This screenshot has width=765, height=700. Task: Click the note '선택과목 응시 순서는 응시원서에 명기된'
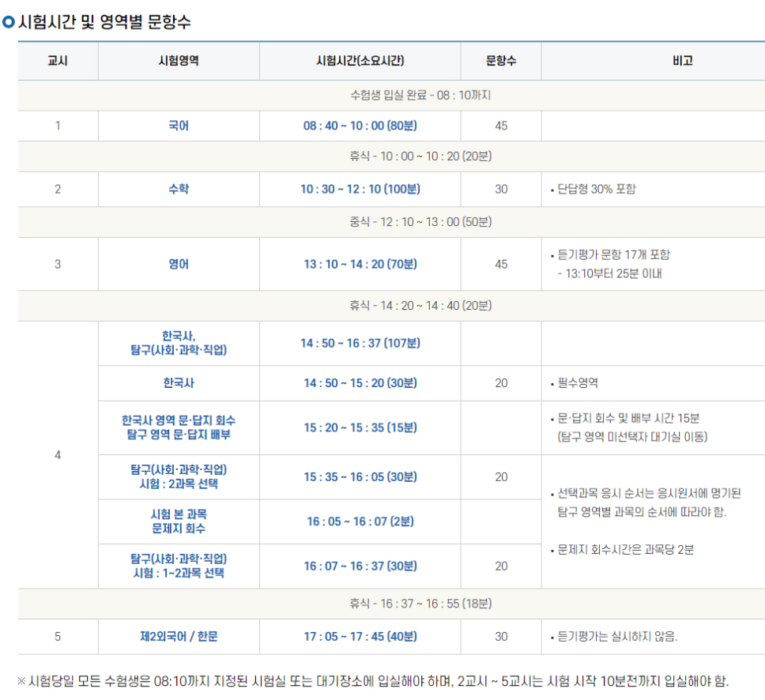649,494
